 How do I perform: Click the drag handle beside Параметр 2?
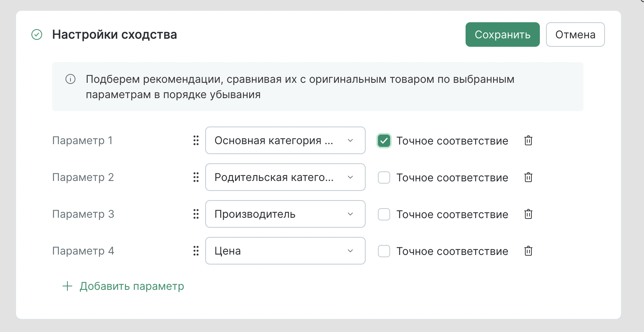click(x=196, y=177)
